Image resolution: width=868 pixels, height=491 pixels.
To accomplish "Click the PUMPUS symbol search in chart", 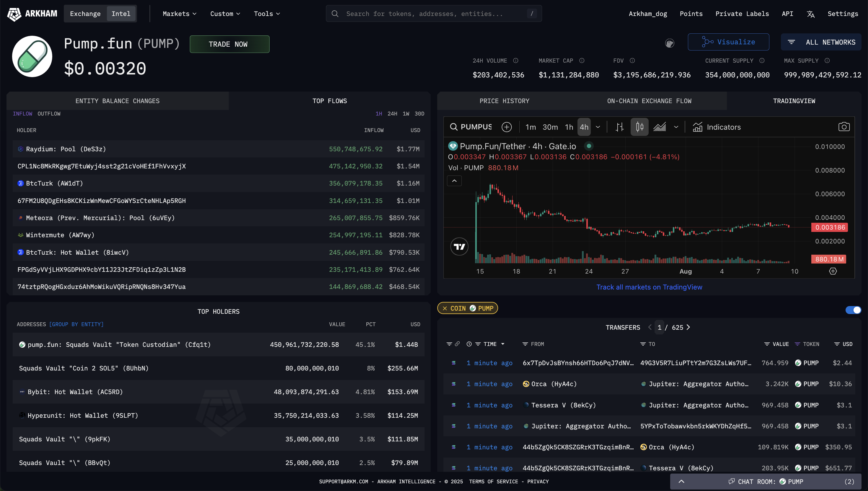I will 471,127.
